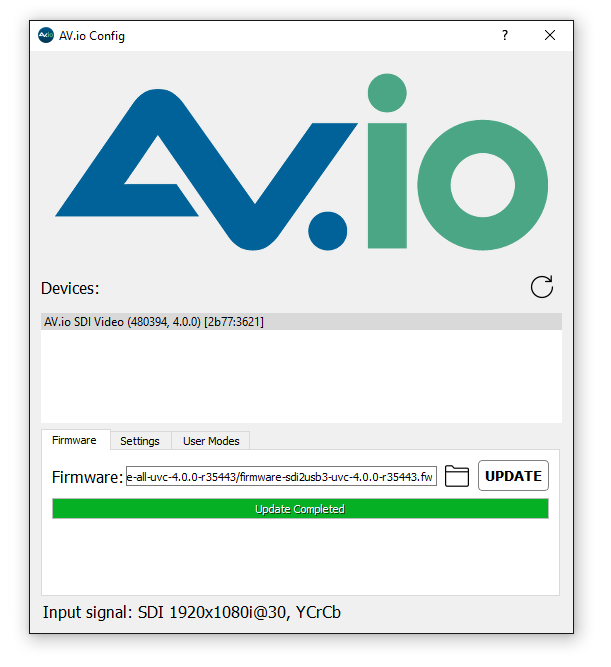Open help with the question mark button
This screenshot has height=667, width=611.
tap(505, 35)
